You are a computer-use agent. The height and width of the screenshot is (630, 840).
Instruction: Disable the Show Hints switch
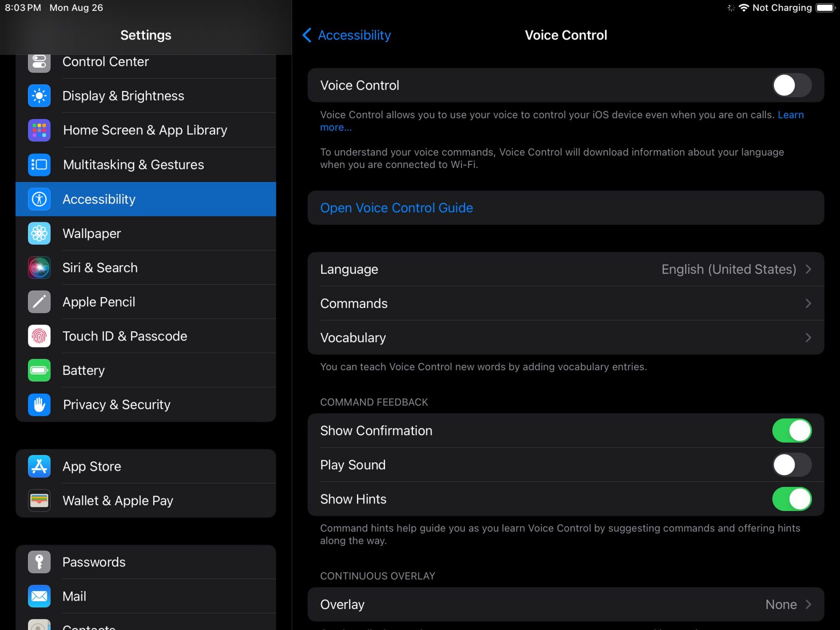coord(791,499)
